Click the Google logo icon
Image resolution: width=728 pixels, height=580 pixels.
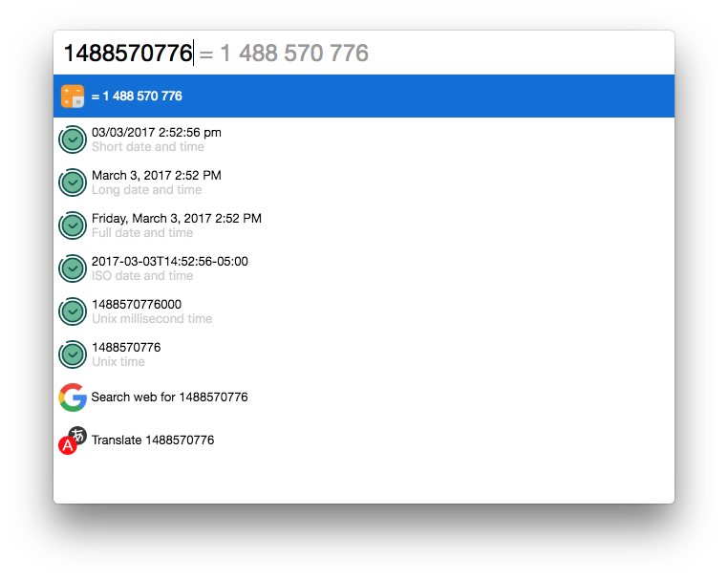73,397
